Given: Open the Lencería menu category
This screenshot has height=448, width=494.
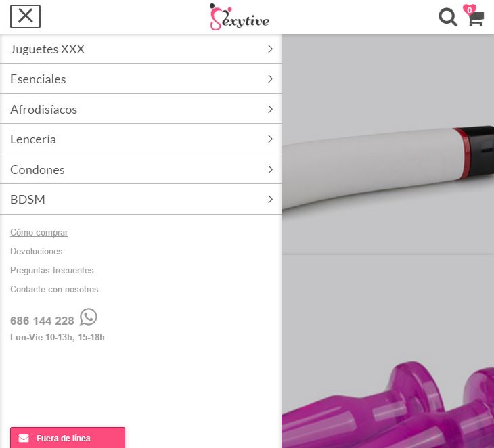Looking at the screenshot, I should (x=141, y=139).
